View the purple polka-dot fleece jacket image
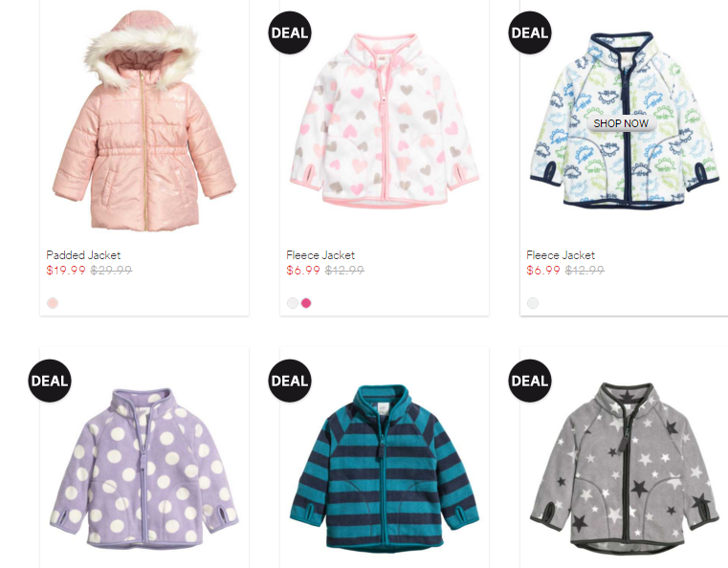The height and width of the screenshot is (568, 728). pos(144,469)
